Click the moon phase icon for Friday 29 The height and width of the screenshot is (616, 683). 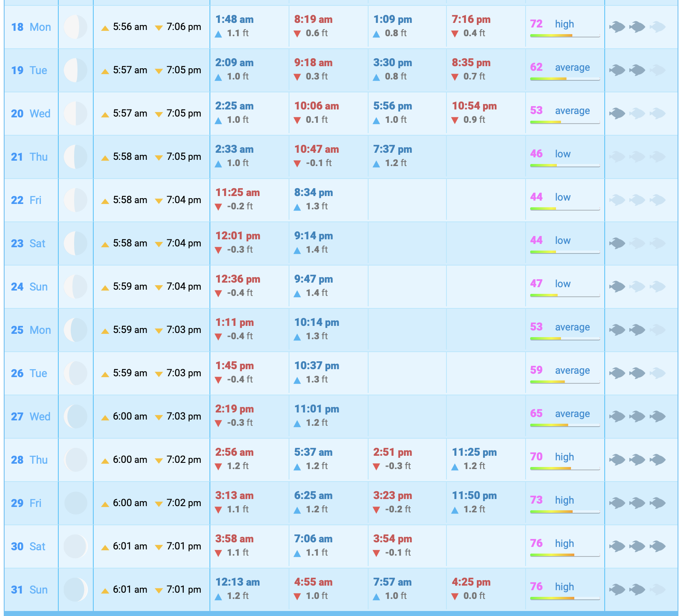(x=75, y=503)
